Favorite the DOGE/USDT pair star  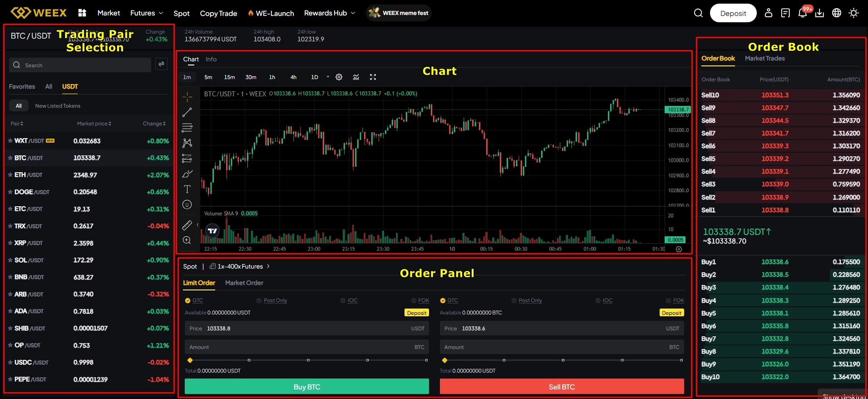point(10,192)
